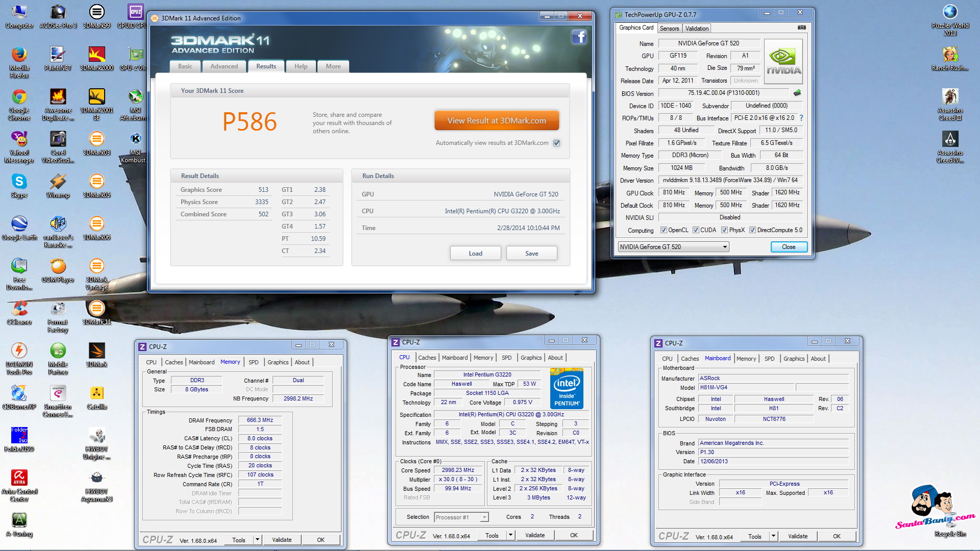The width and height of the screenshot is (980, 551).
Task: Click the Physics Score value 3335
Action: pos(261,202)
